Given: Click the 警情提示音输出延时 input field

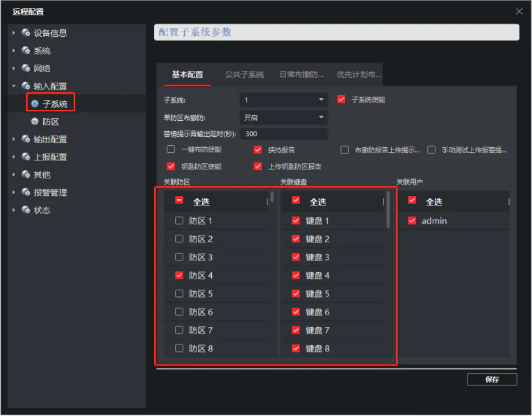Looking at the screenshot, I should (x=283, y=134).
